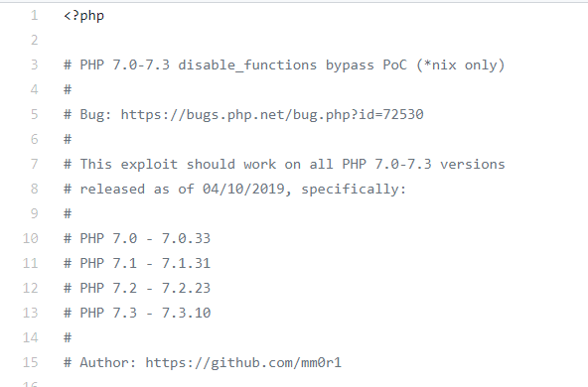Click line number 15 in gutter
This screenshot has height=387, width=588.
click(x=31, y=362)
